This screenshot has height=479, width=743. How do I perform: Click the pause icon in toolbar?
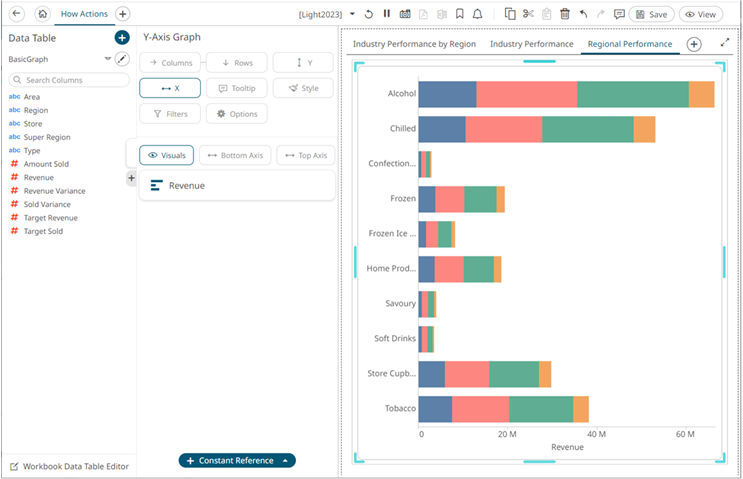coord(386,14)
